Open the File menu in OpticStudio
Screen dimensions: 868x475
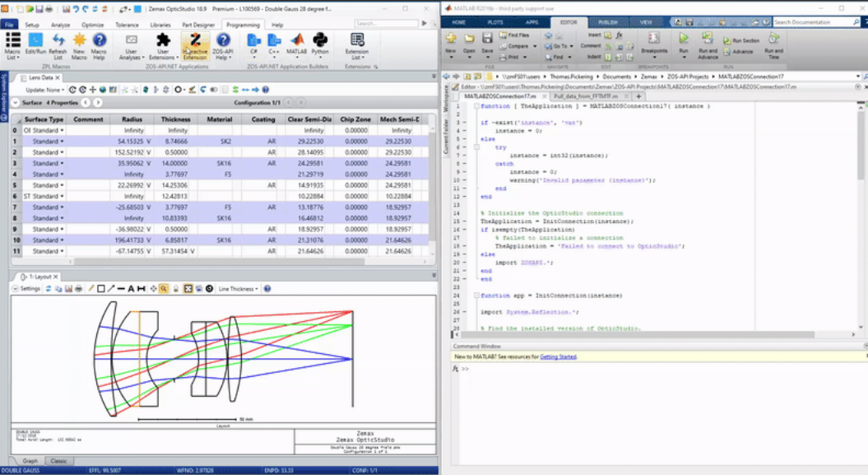click(9, 25)
